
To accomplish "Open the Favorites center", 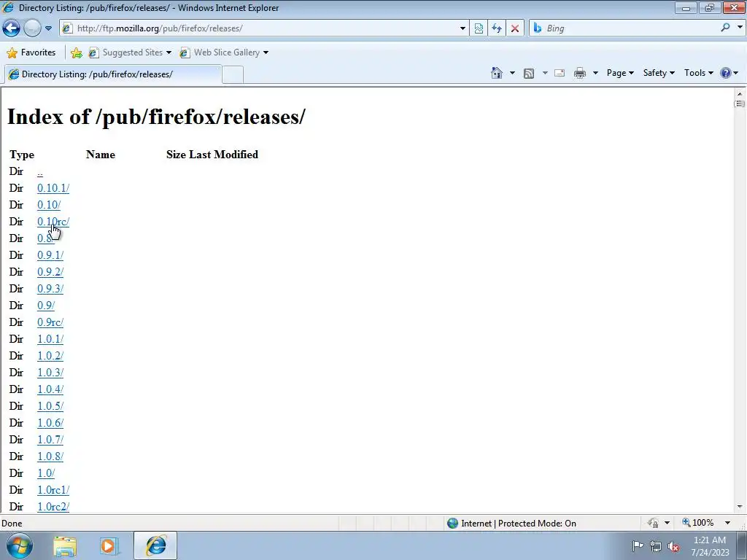I will (31, 52).
